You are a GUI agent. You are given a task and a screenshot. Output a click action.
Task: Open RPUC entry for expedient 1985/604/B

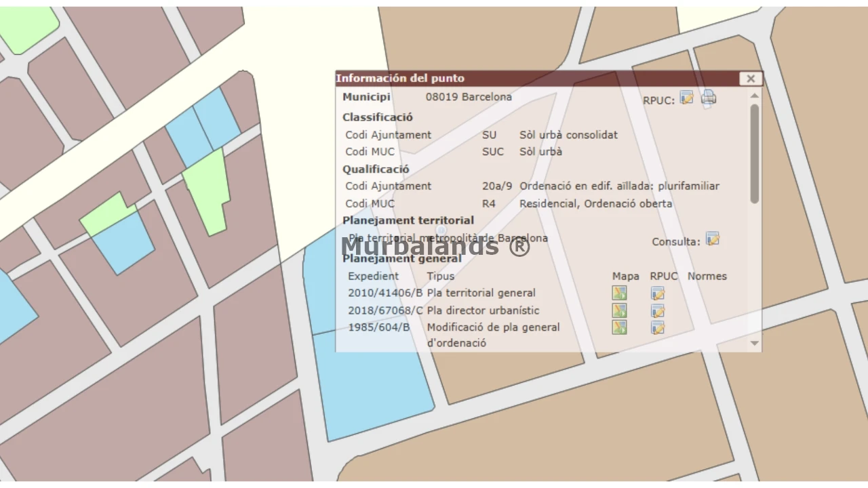657,327
